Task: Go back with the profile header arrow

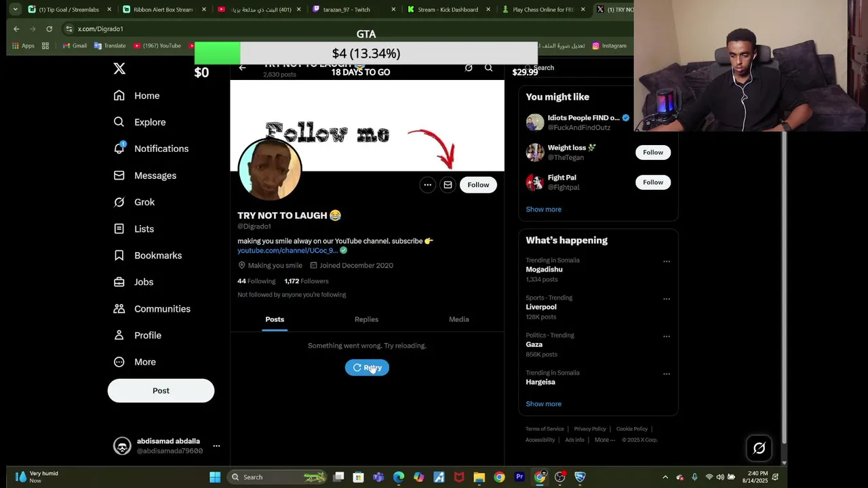Action: click(242, 68)
